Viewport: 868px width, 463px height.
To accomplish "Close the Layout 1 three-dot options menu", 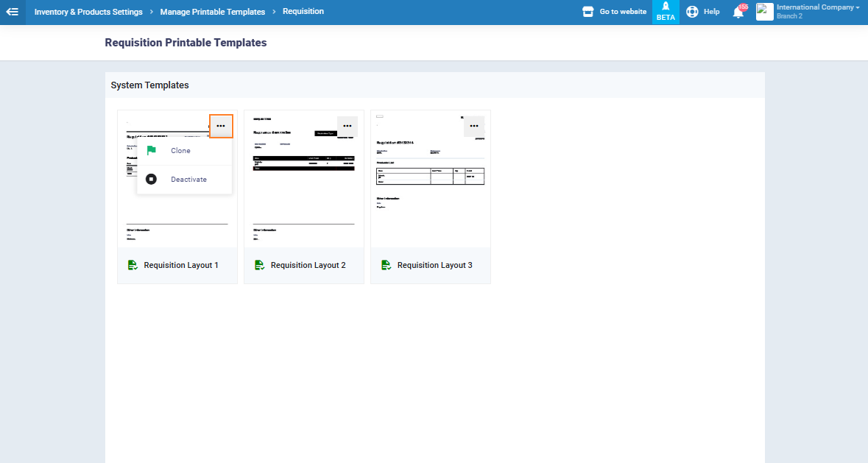I will click(x=221, y=127).
